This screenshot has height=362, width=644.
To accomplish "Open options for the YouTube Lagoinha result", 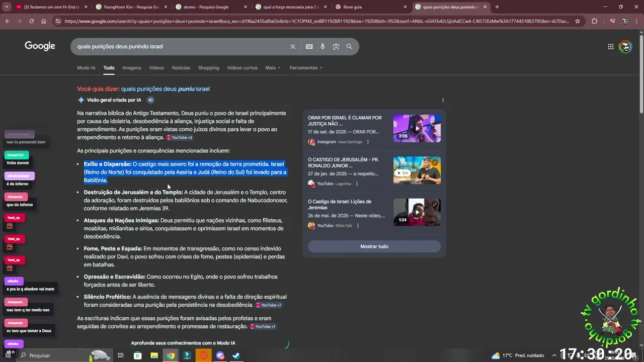I will tap(356, 184).
